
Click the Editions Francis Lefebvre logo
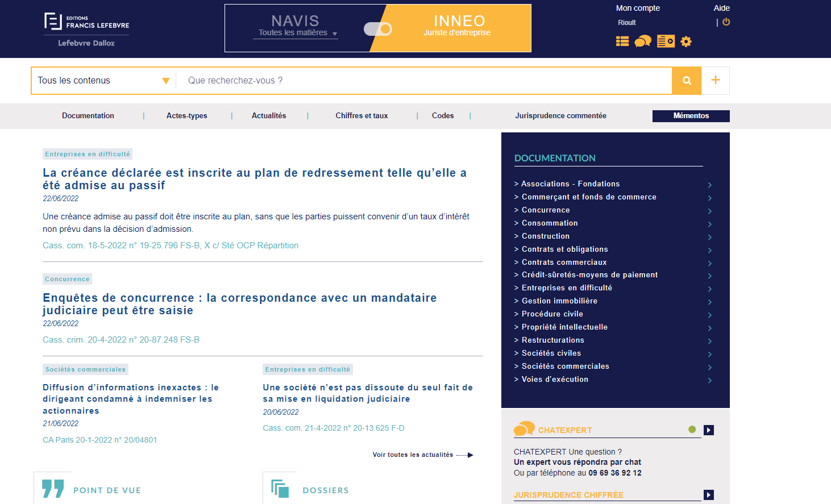tap(86, 30)
